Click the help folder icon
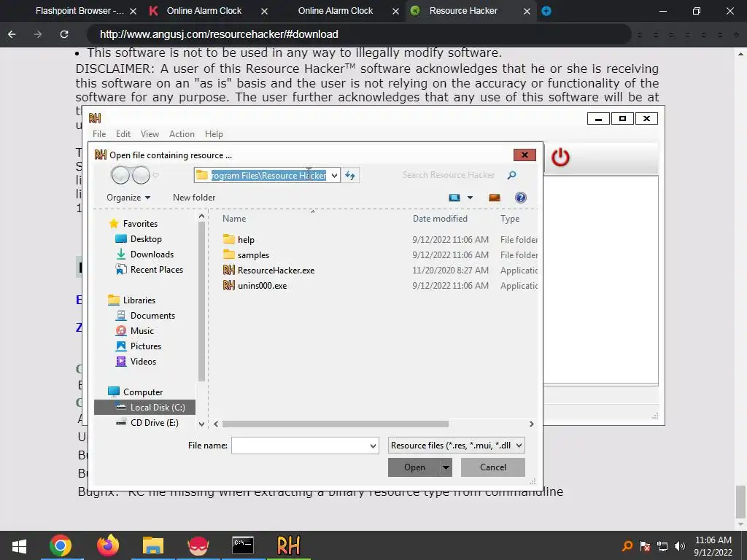Viewport: 747px width, 560px height. (229, 239)
